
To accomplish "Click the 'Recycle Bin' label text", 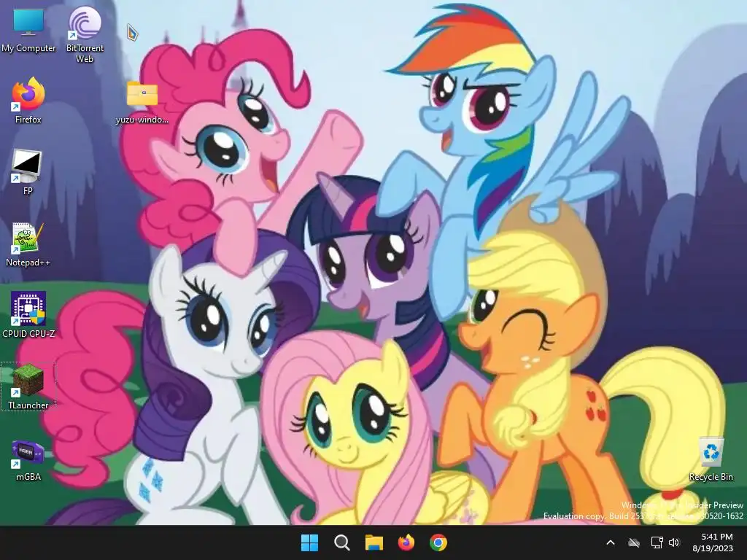I will [x=711, y=477].
